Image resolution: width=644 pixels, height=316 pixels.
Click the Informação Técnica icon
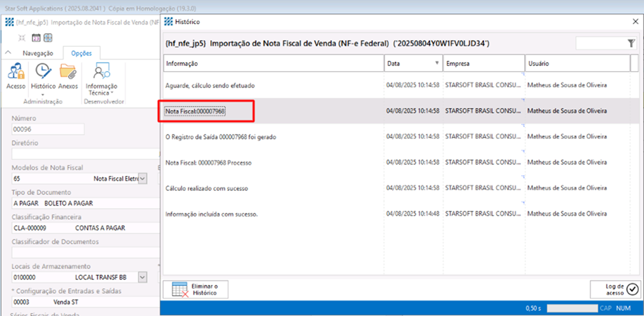click(x=101, y=72)
